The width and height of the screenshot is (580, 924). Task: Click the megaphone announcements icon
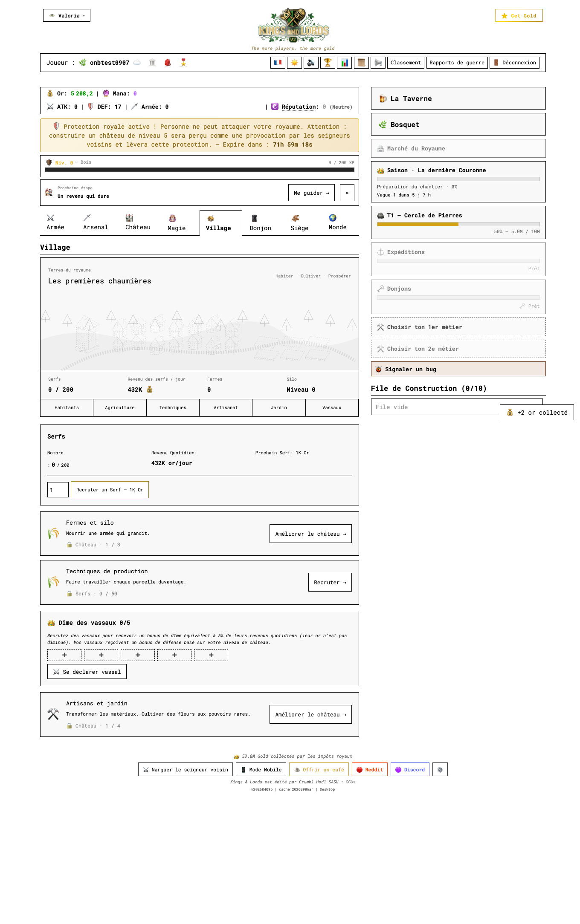[378, 63]
